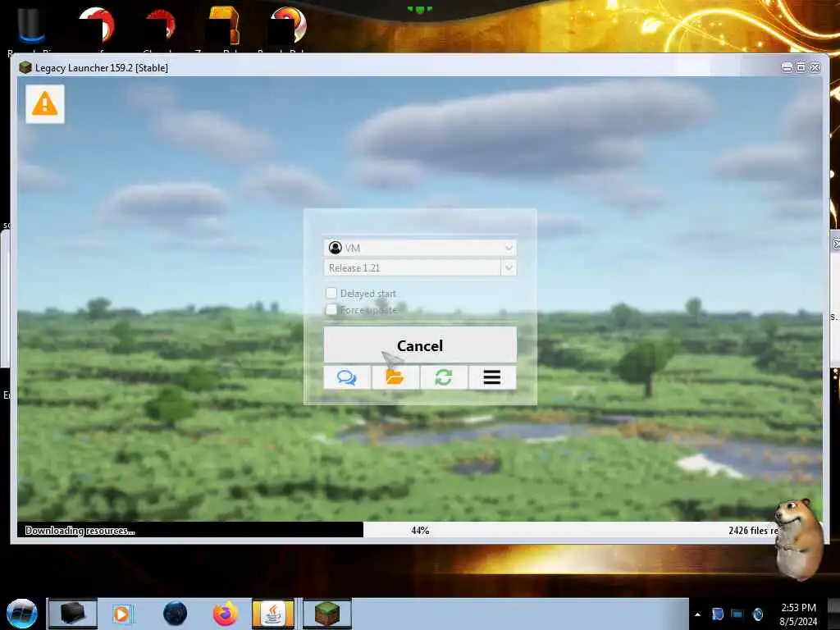This screenshot has height=630, width=840.
Task: Toggle the Force update checkbox
Action: (331, 309)
